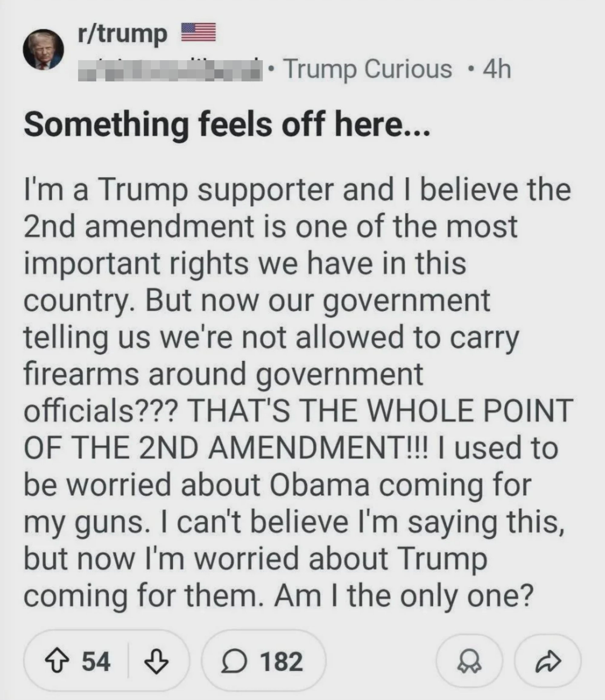Open comments via the speech bubble icon
The height and width of the screenshot is (700, 605).
point(234,662)
